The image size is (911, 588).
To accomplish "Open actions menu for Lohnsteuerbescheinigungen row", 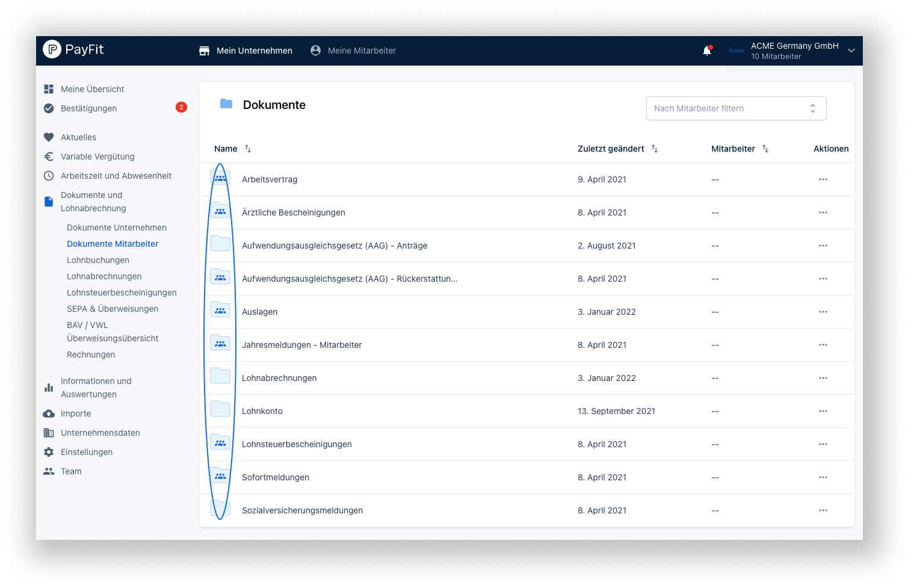I will point(823,444).
